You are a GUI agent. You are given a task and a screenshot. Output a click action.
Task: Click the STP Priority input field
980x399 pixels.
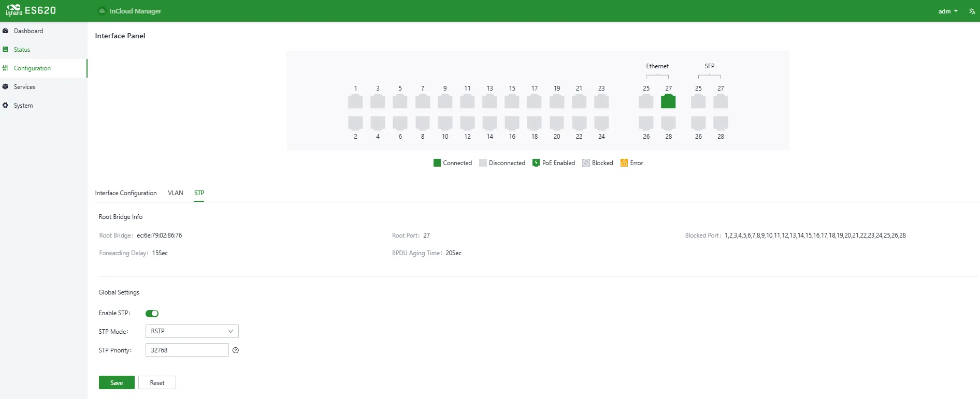187,350
